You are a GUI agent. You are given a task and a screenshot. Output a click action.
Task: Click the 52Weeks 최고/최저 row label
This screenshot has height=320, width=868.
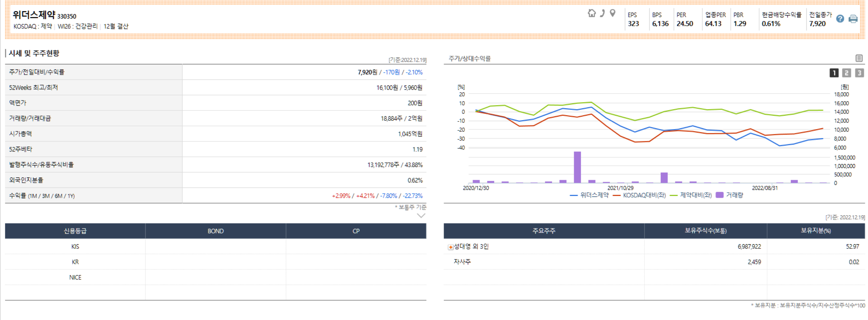(x=33, y=87)
